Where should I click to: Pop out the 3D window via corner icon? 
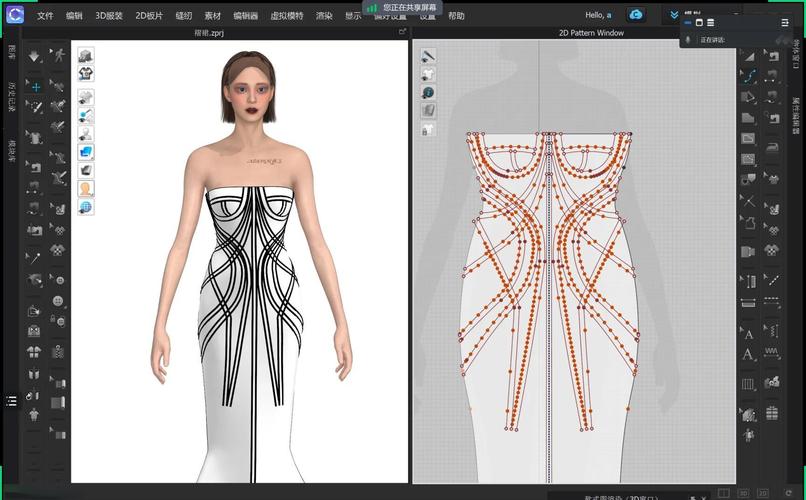(402, 32)
